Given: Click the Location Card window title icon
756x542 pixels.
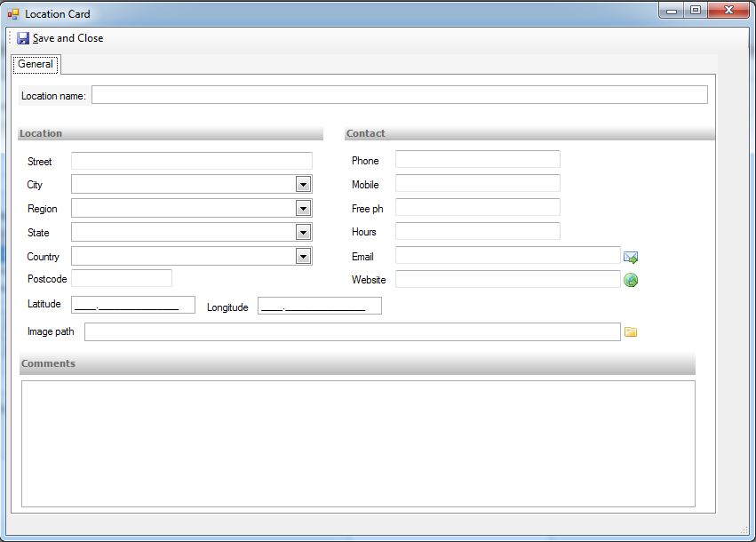Looking at the screenshot, I should [13, 14].
